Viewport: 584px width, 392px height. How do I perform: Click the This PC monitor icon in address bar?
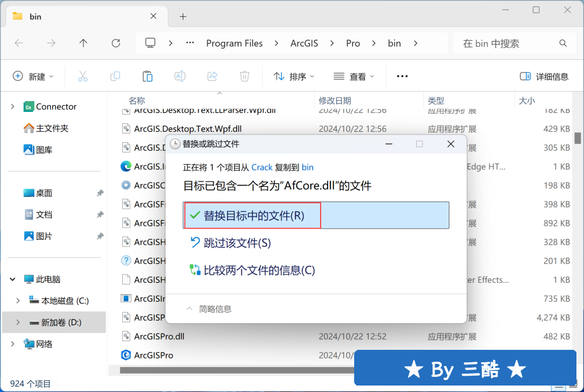pyautogui.click(x=150, y=43)
